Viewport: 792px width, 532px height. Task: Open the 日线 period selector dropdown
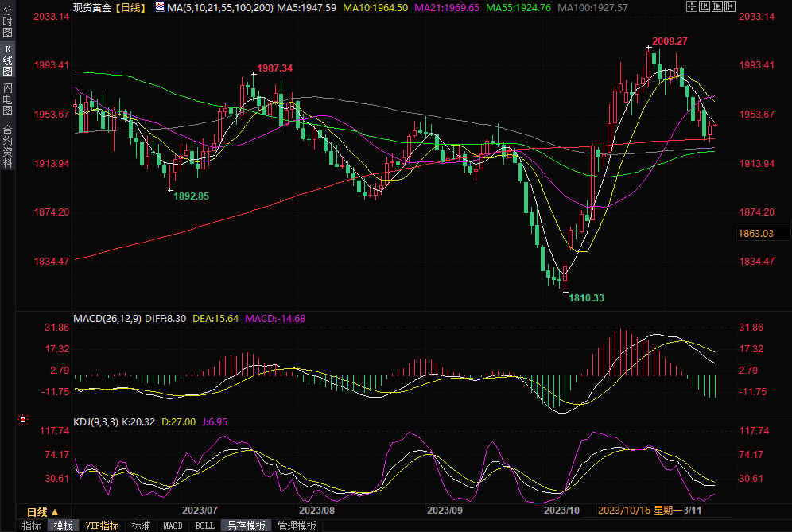point(42,511)
